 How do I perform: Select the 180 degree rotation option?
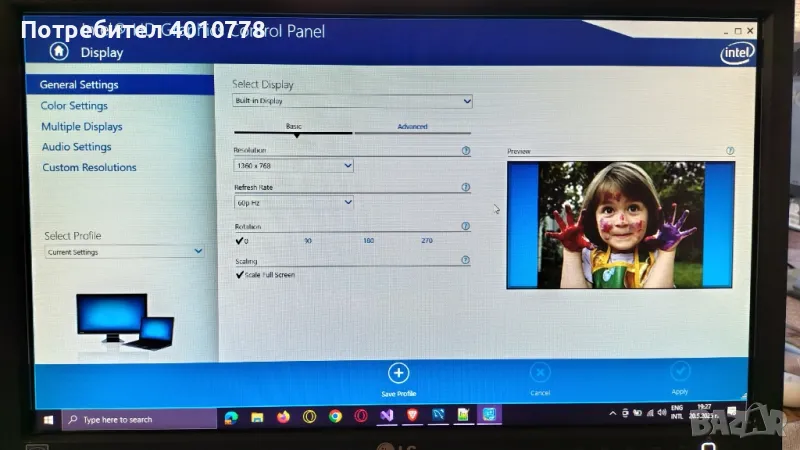pos(368,241)
